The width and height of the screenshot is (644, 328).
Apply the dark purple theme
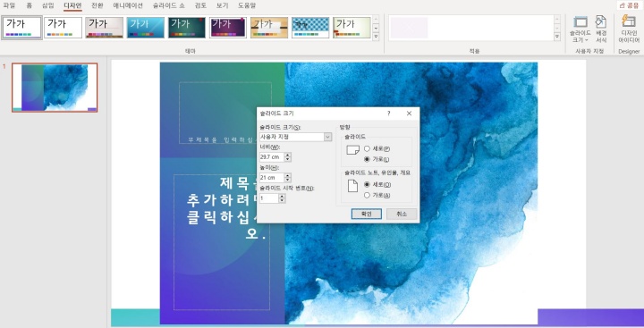(228, 28)
